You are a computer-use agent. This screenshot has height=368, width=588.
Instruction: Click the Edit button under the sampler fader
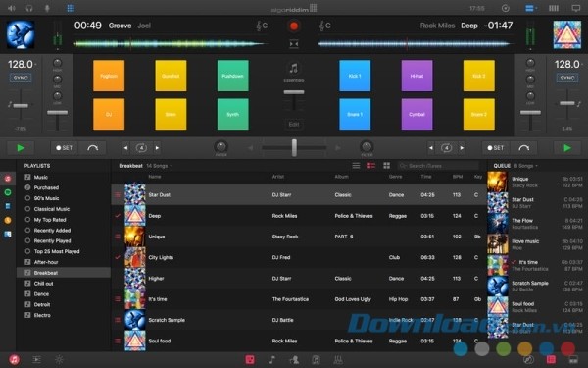294,125
